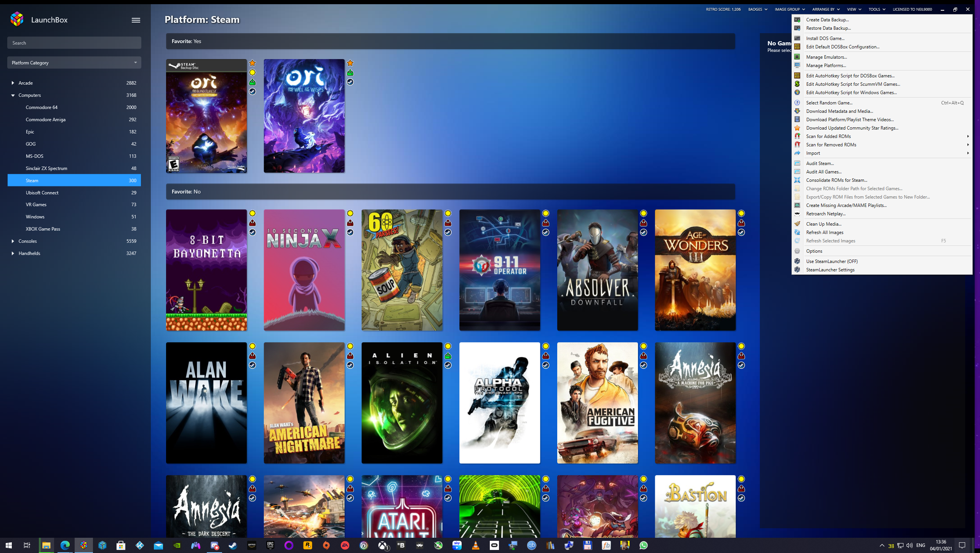Screen dimensions: 980x553
Task: Open Microsoft Edge from the taskbar
Action: point(65,545)
